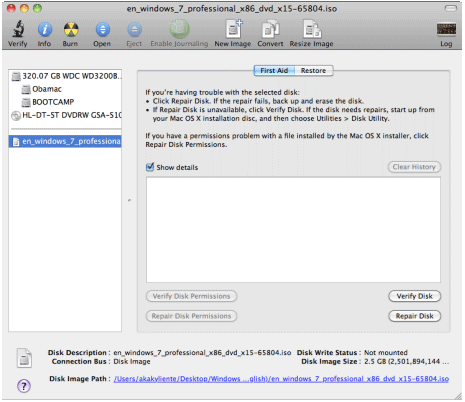Click the disk image icon beside Disk Description
Viewport: 465px width, 402px height.
pyautogui.click(x=24, y=358)
